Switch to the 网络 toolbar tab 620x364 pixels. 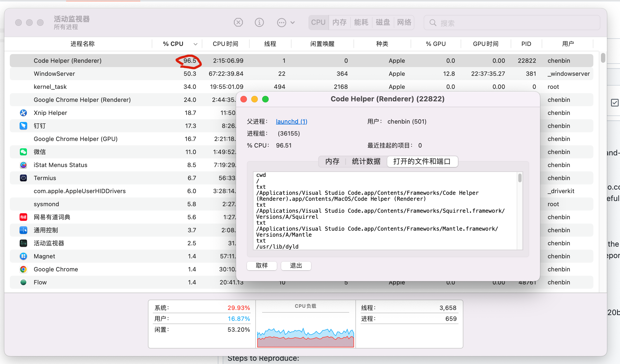pos(404,22)
